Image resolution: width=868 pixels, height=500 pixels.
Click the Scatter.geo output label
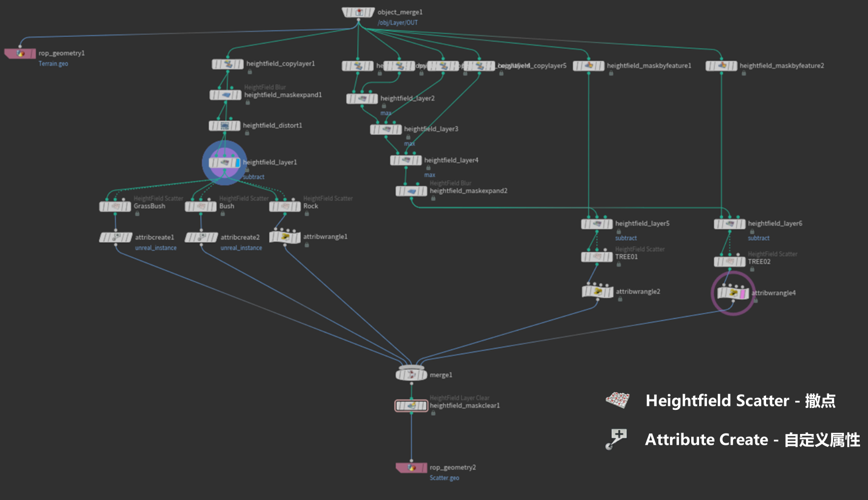pyautogui.click(x=444, y=478)
